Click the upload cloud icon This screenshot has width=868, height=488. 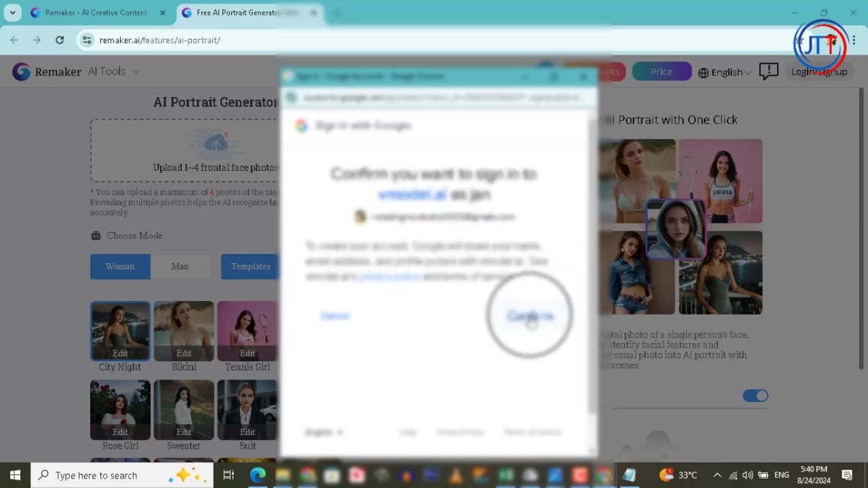click(x=216, y=142)
